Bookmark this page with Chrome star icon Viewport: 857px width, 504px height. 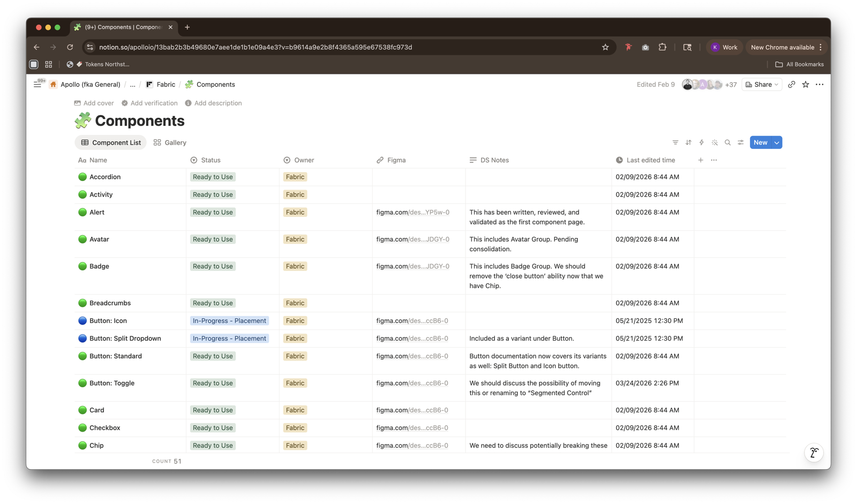coord(605,47)
